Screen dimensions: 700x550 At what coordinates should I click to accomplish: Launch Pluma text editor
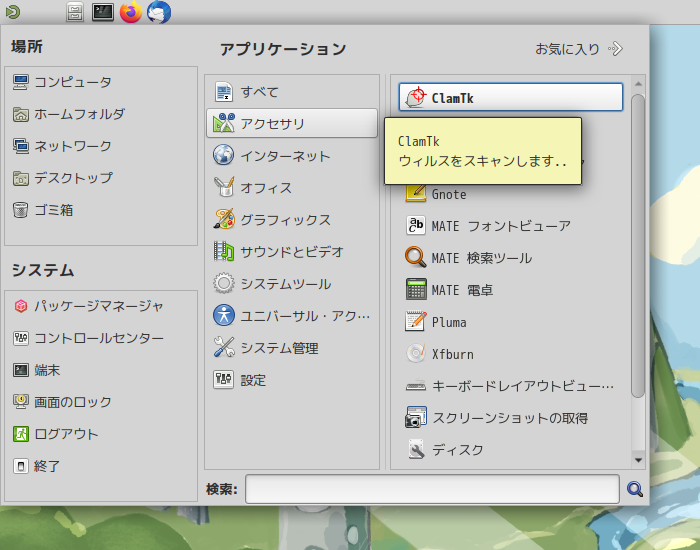pos(510,322)
